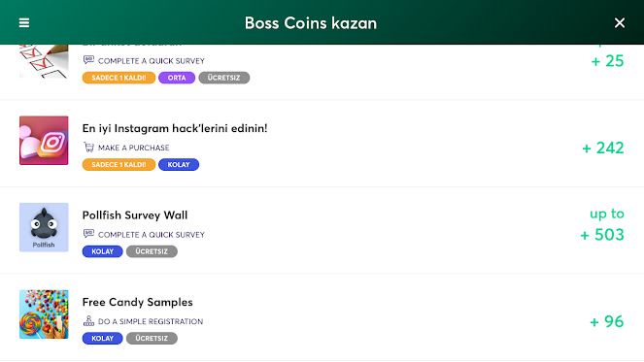Click the survey chat icon in the top offer

(x=88, y=60)
